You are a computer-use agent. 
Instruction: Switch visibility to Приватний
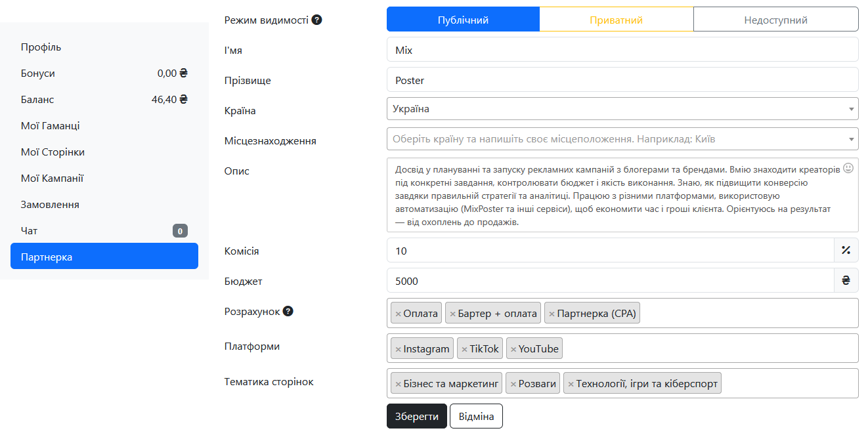616,20
